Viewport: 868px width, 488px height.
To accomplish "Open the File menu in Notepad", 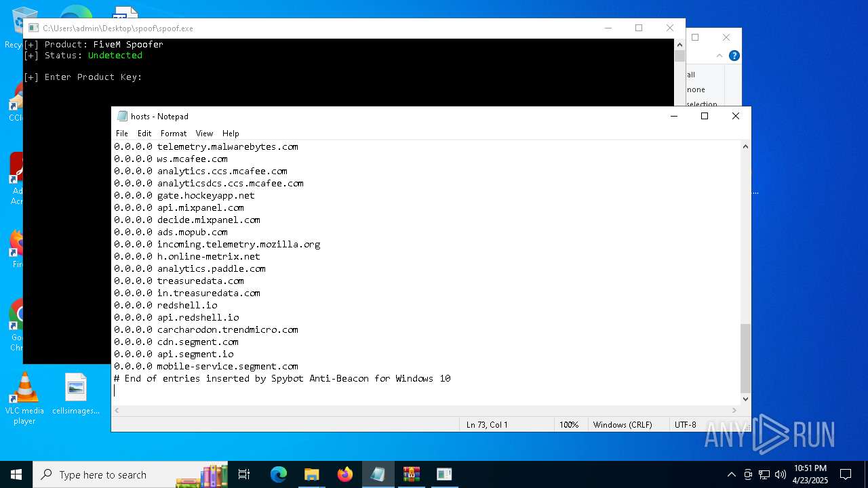I will (121, 134).
